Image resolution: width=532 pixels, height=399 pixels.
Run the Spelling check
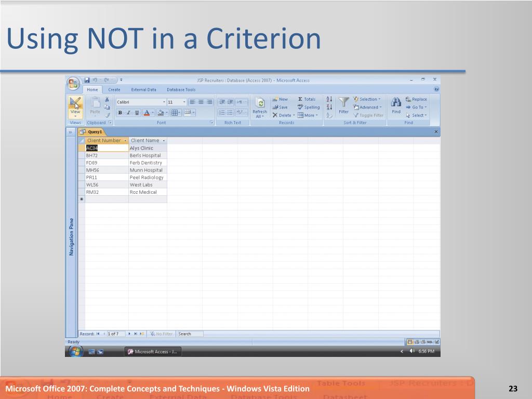(309, 107)
